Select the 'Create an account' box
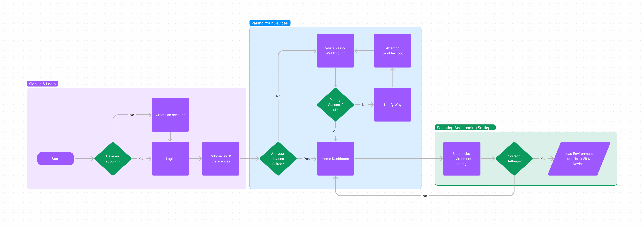This screenshot has width=644, height=227. click(170, 115)
